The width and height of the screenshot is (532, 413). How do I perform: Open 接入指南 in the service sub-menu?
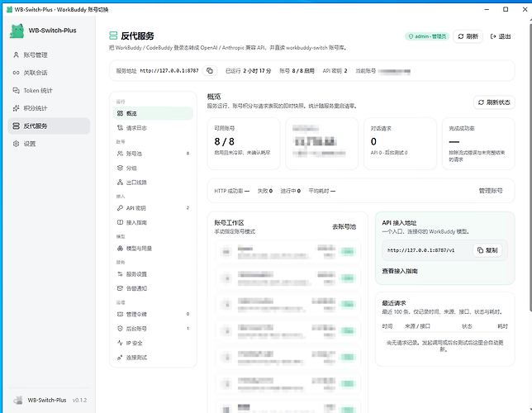[153, 223]
